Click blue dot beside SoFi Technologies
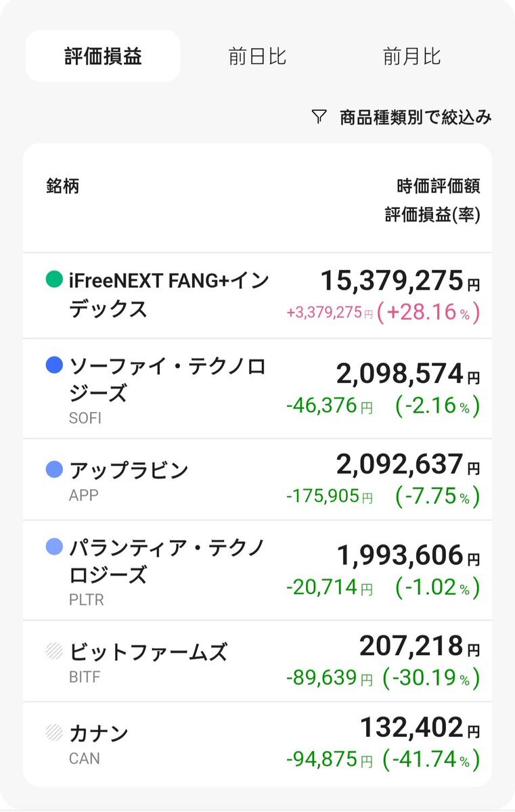The height and width of the screenshot is (812, 515). pos(54,365)
